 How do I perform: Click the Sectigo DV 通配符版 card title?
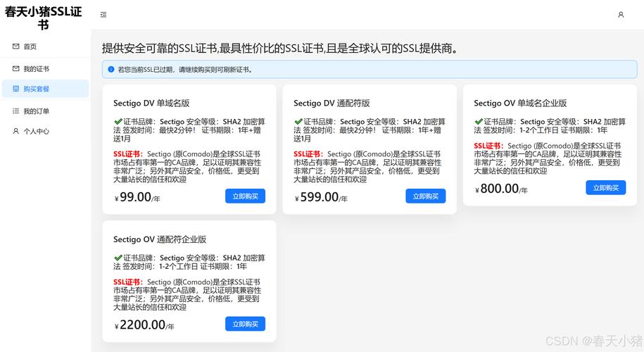332,103
